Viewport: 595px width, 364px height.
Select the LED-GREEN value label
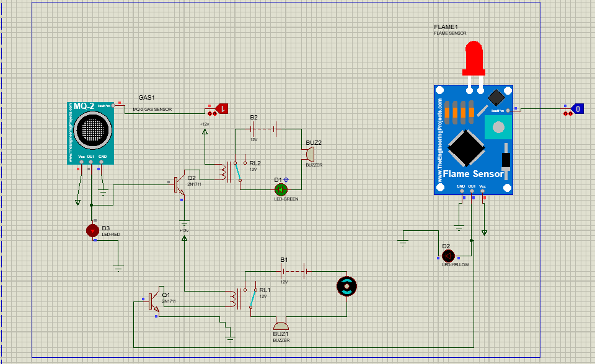[x=286, y=199]
